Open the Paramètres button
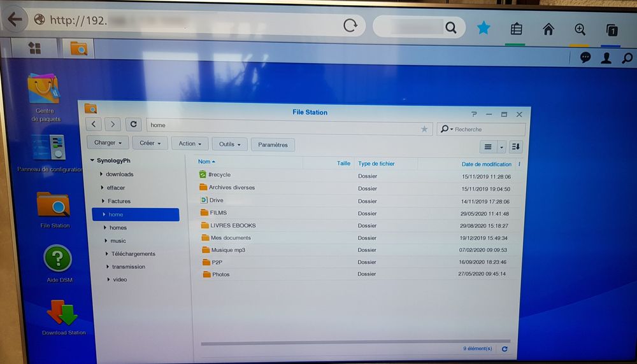The image size is (637, 364). pos(273,145)
